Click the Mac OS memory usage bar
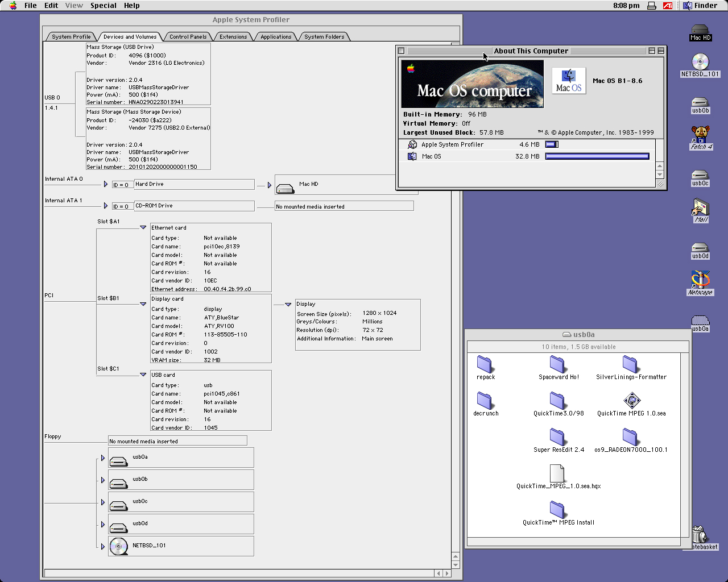This screenshot has width=728, height=582. 597,156
